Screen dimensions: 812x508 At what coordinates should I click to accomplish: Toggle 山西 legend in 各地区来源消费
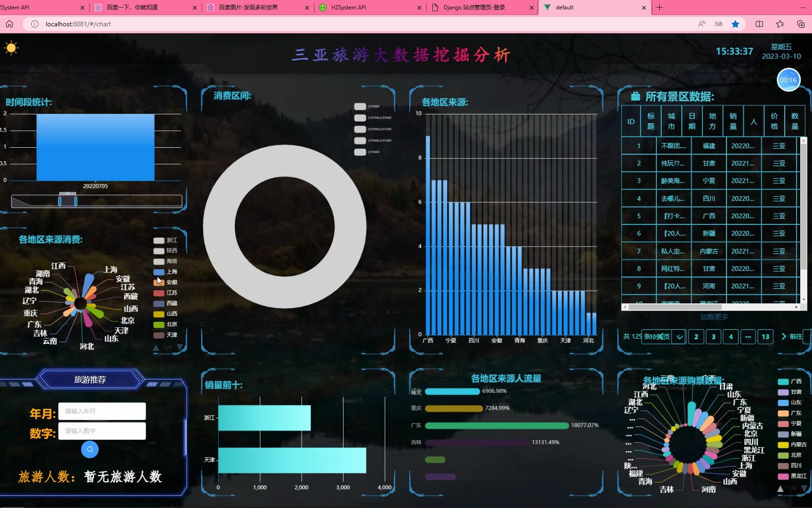[x=165, y=314]
